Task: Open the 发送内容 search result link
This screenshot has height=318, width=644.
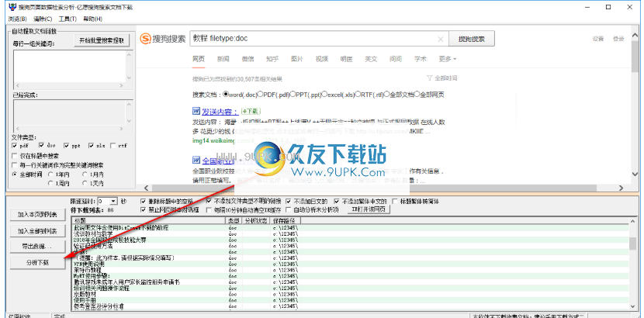Action: [x=220, y=111]
